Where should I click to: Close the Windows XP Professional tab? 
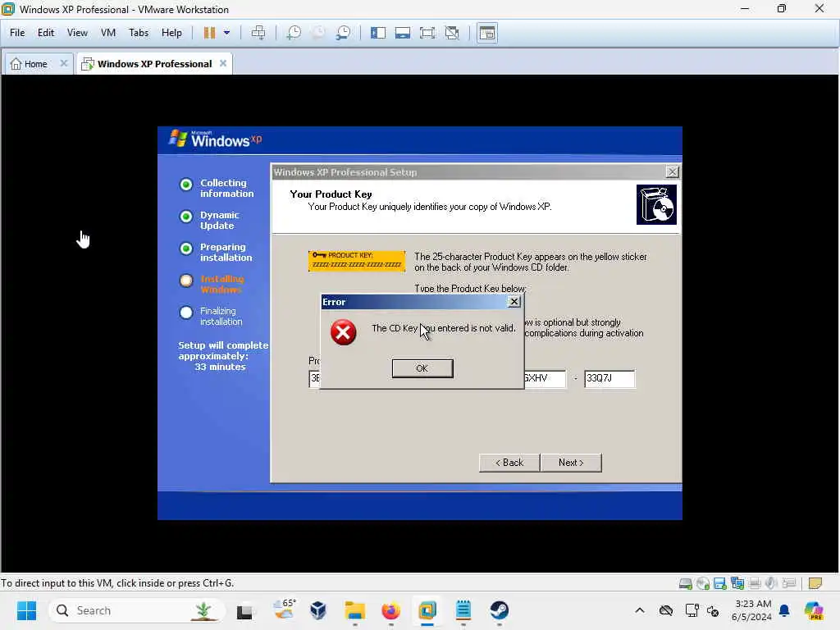click(x=223, y=63)
